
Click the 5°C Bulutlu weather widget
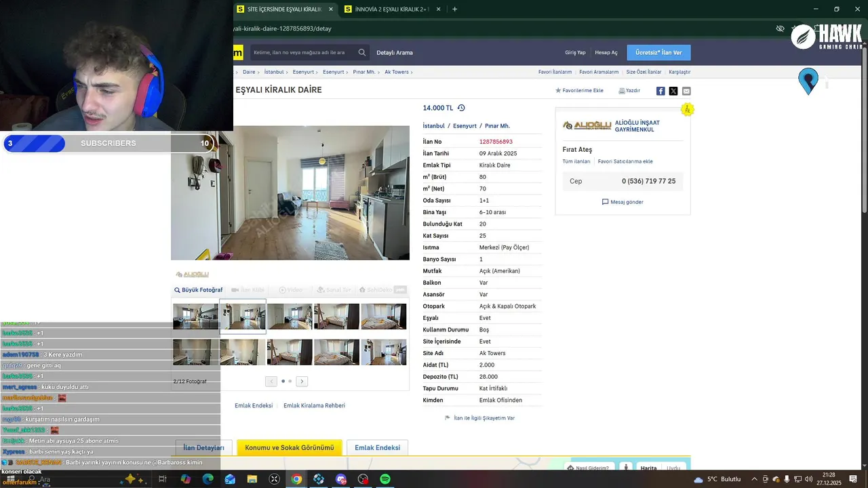(718, 479)
